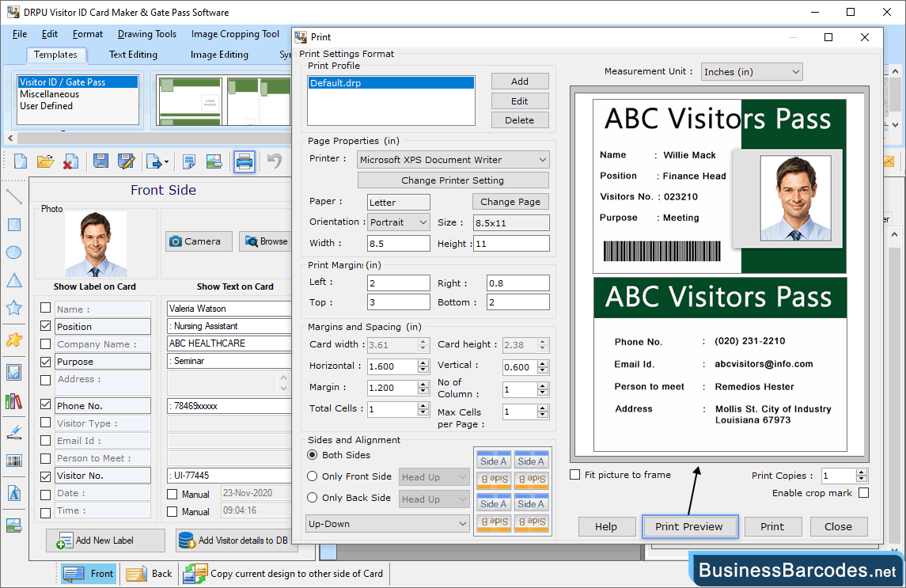Click the Export arrow toolbar icon
This screenshot has width=906, height=588.
pyautogui.click(x=157, y=161)
